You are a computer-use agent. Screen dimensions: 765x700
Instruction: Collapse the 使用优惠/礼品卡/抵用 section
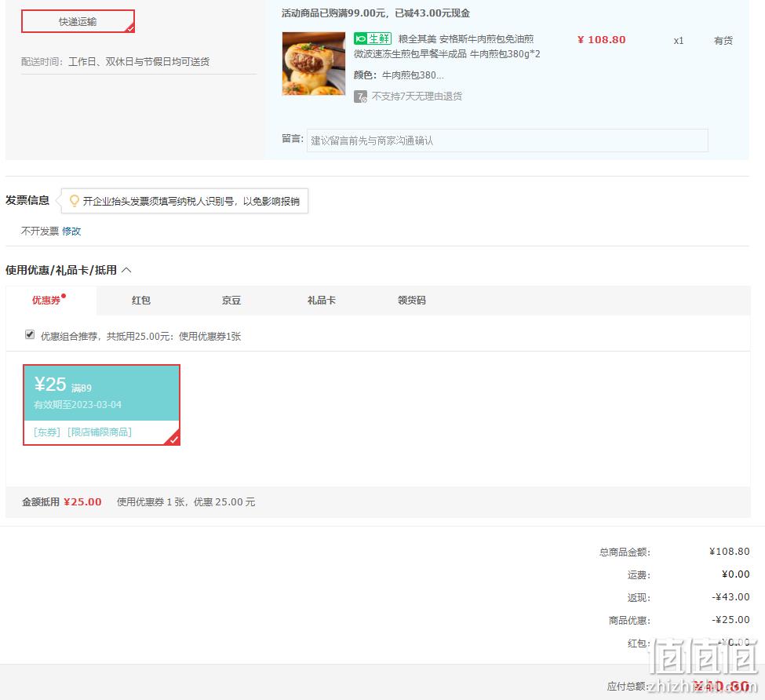pos(126,270)
